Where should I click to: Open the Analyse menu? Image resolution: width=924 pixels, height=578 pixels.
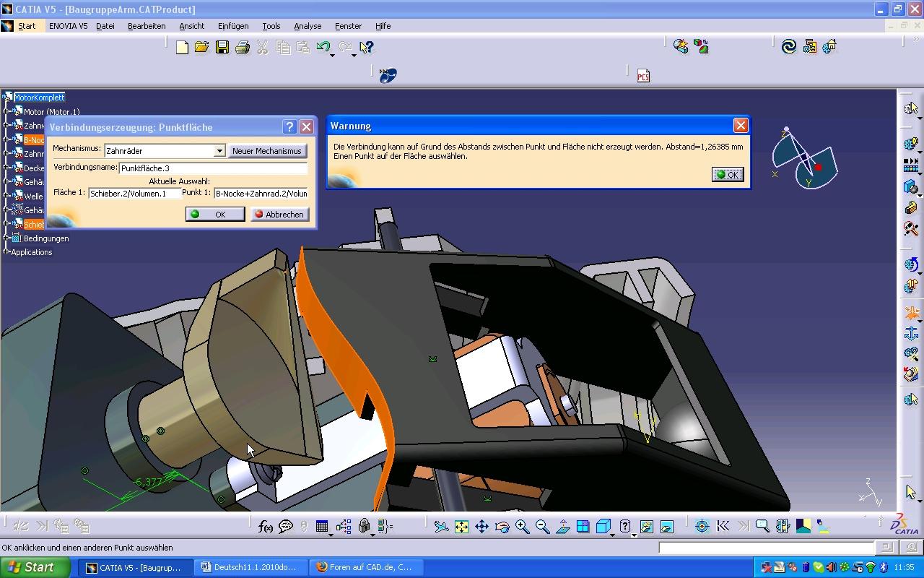coord(308,26)
